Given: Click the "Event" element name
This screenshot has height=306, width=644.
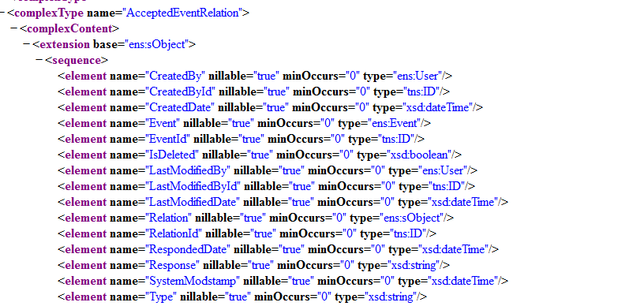Looking at the screenshot, I should (x=163, y=123).
